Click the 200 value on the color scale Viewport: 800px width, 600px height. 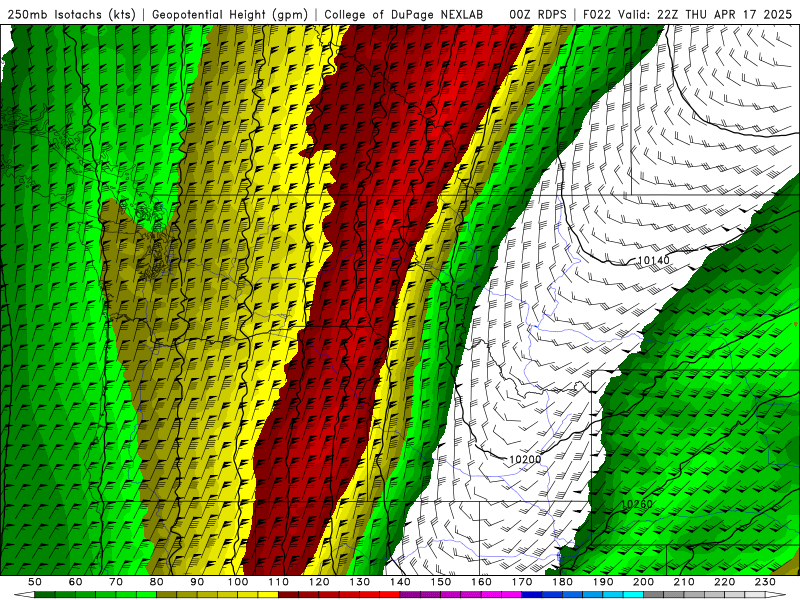point(643,582)
